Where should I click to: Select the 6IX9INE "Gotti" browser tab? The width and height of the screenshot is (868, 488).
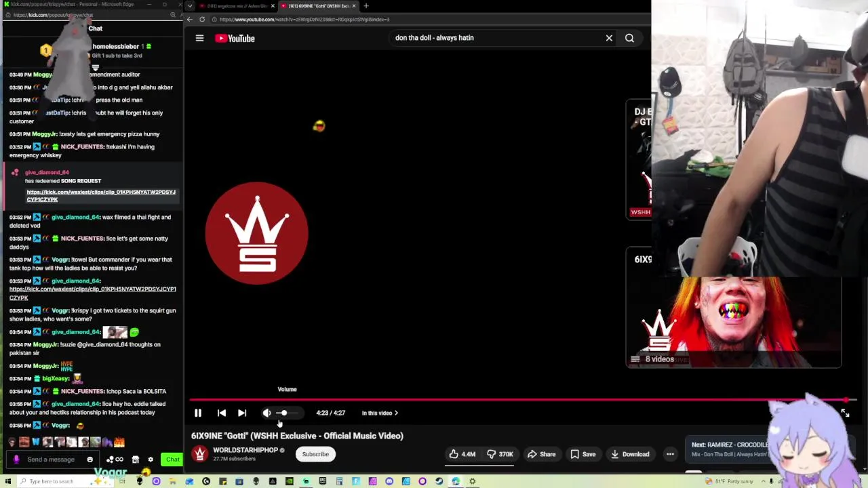(317, 6)
